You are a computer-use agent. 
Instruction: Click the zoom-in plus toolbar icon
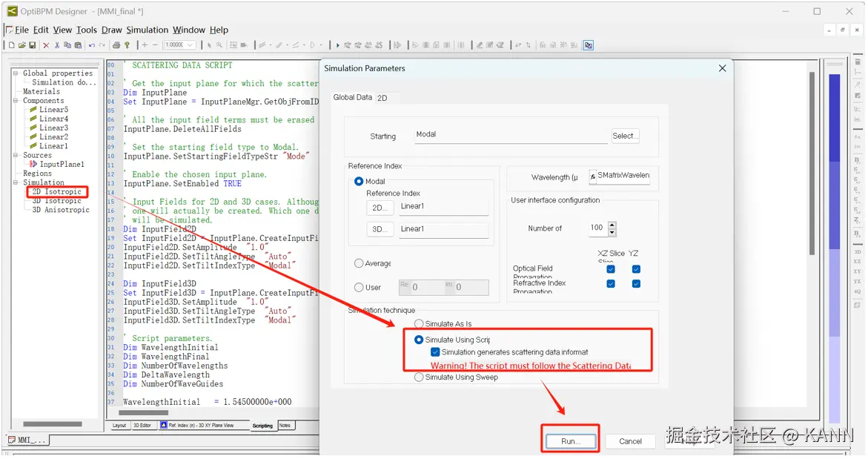coord(145,45)
